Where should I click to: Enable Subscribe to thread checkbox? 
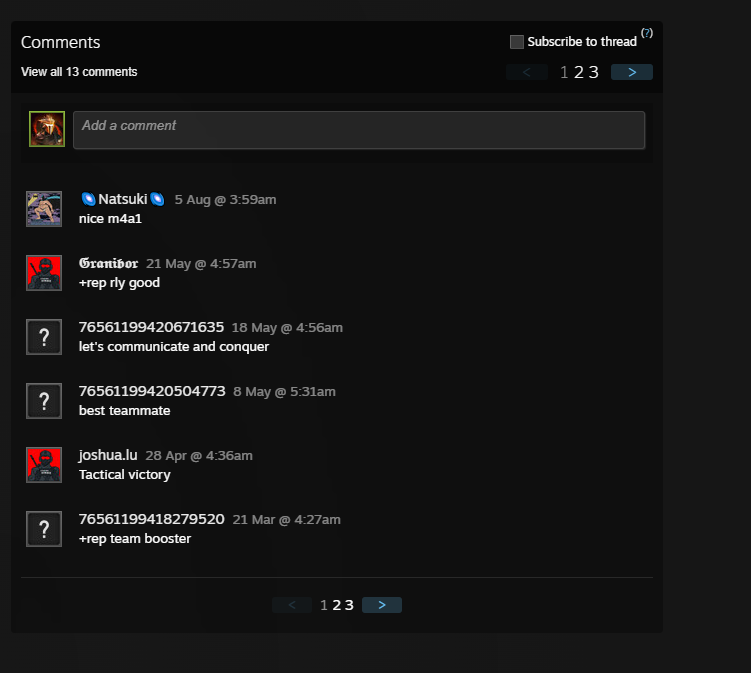(517, 42)
